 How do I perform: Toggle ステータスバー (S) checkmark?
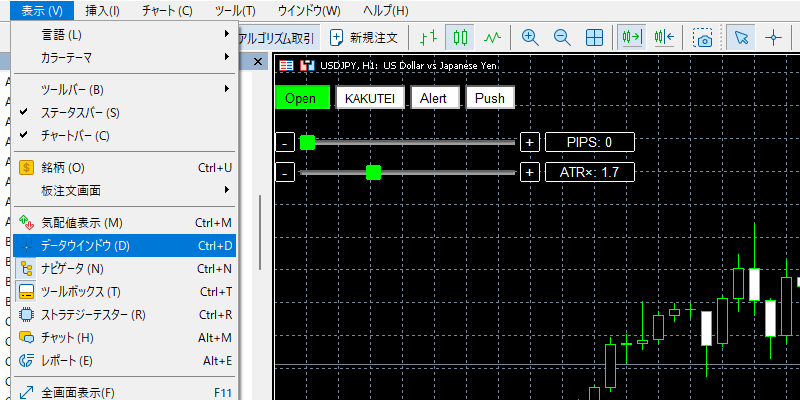80,113
